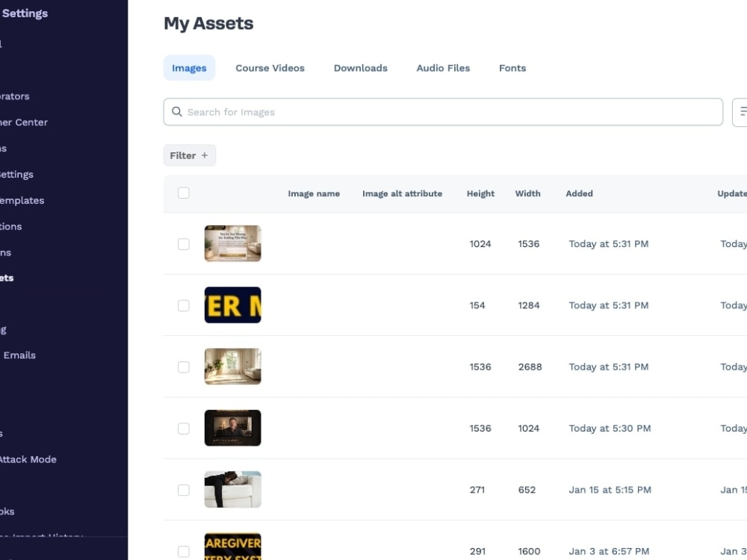
Task: Open the CAREGIVER banner thumbnail from Jan 3
Action: pos(232,547)
